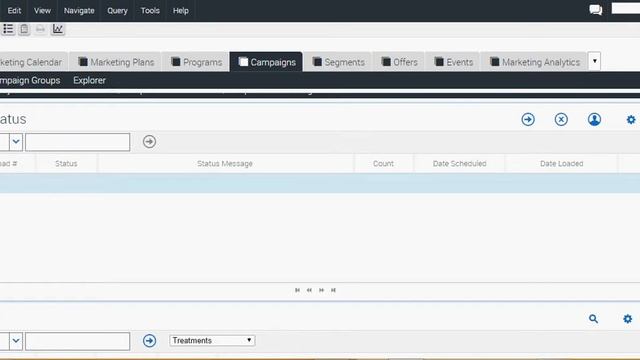Click the Status panel search input field
Image resolution: width=640 pixels, height=360 pixels.
(78, 142)
